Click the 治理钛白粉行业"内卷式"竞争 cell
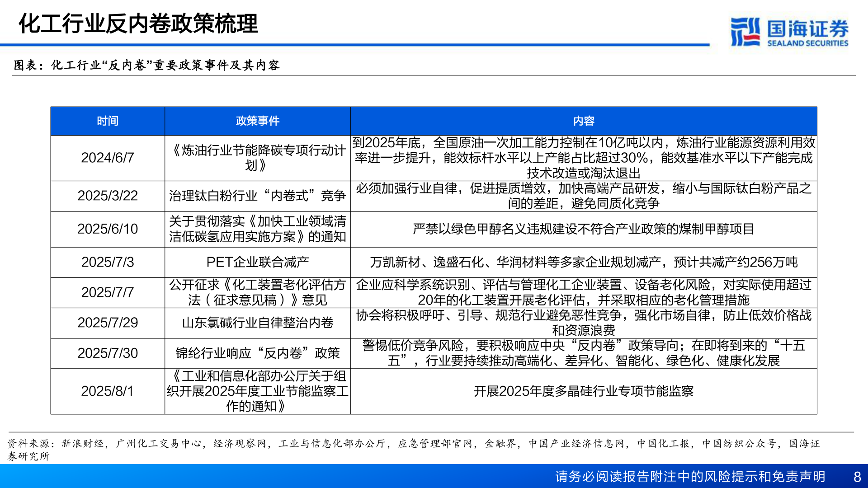 tap(258, 196)
